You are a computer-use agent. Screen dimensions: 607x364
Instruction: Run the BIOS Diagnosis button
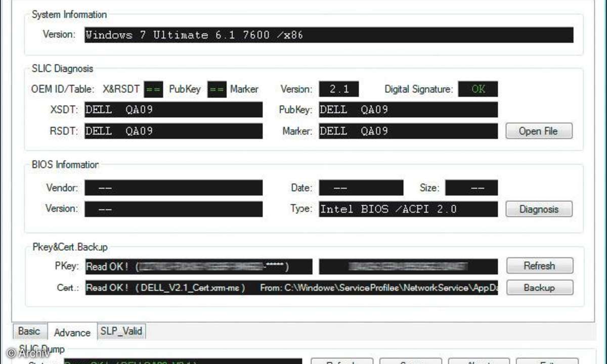click(539, 209)
